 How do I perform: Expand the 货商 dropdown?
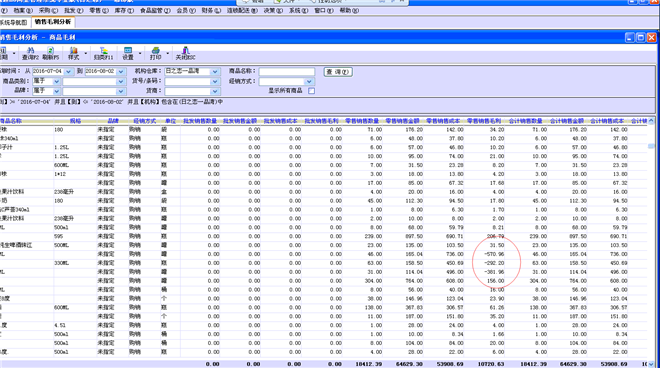pyautogui.click(x=215, y=91)
